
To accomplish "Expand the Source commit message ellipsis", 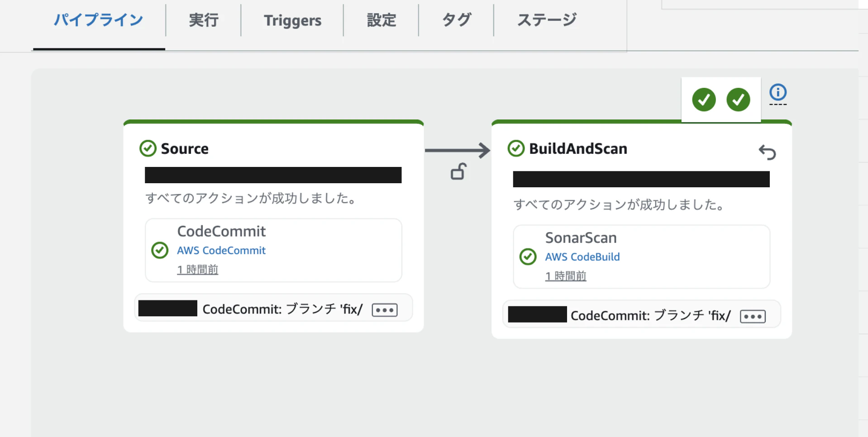I will pyautogui.click(x=385, y=310).
